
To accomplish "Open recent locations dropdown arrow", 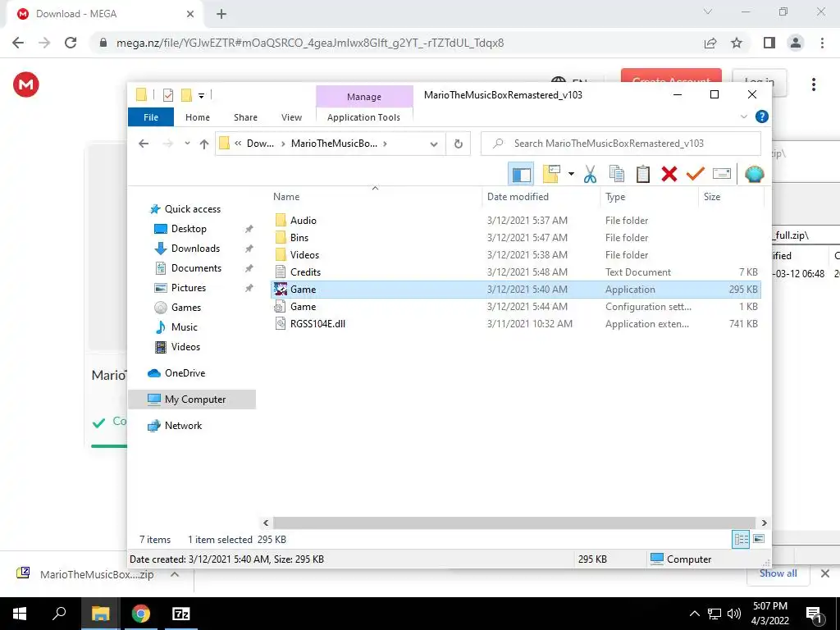I will point(187,144).
